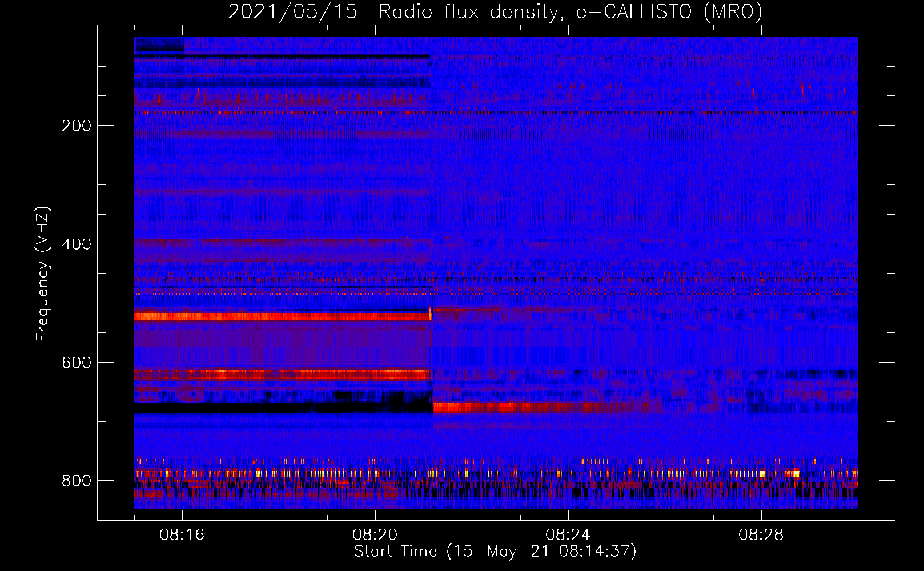Click the '08:16' time tick label
This screenshot has width=924, height=571.
click(182, 535)
